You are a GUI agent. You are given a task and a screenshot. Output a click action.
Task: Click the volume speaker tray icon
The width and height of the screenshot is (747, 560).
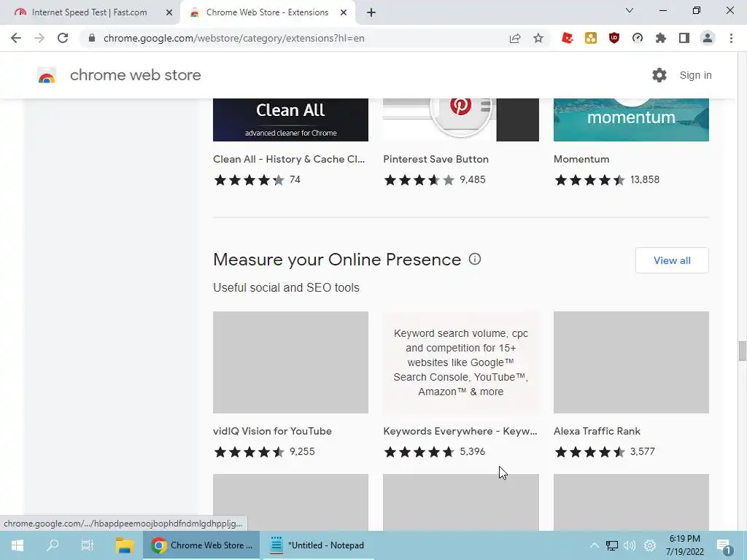click(630, 545)
